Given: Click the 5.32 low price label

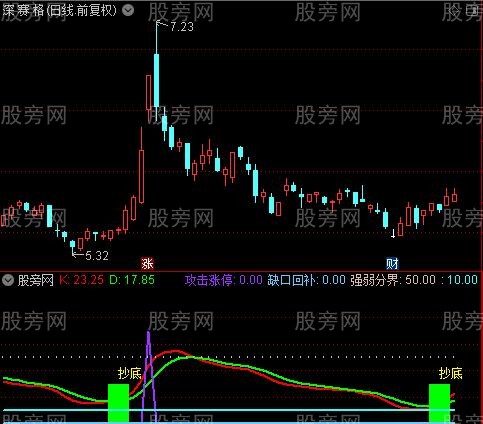Looking at the screenshot, I should (97, 256).
